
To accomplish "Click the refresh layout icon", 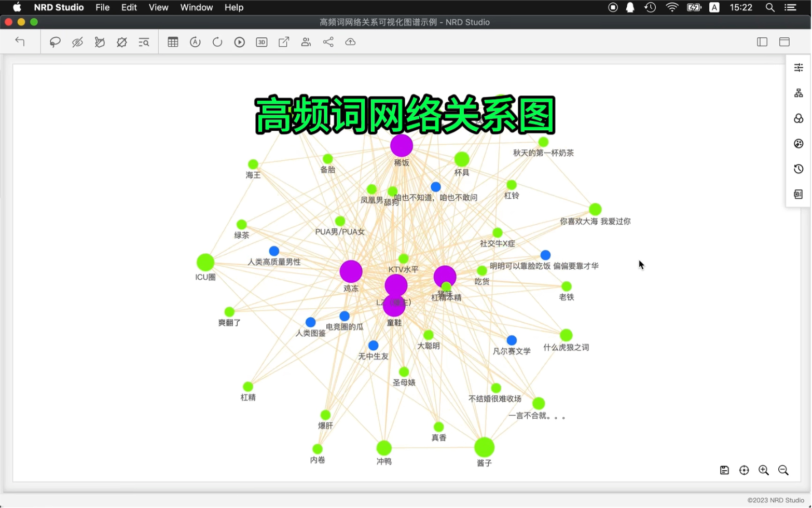I will pos(217,42).
